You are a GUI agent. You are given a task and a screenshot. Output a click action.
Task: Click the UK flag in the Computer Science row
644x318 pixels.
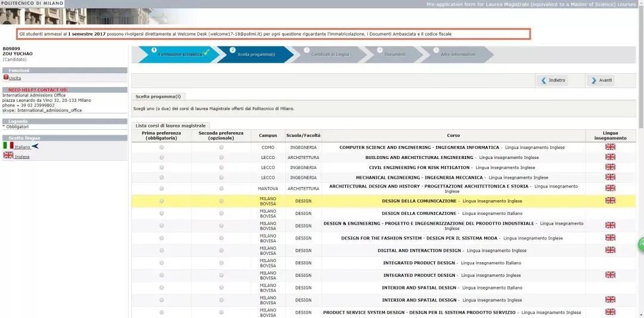611,147
